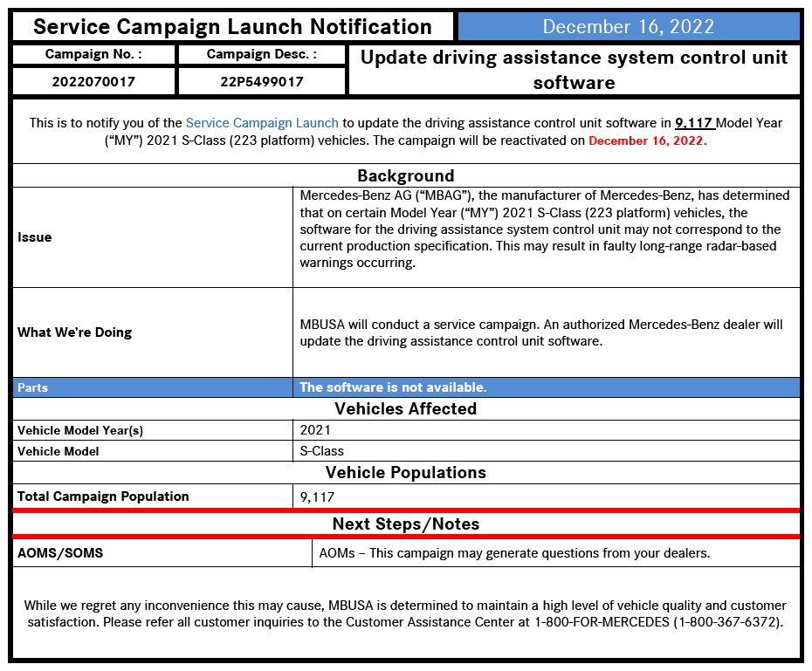Click the model year value 2021
The width and height of the screenshot is (812, 671).
pyautogui.click(x=315, y=430)
